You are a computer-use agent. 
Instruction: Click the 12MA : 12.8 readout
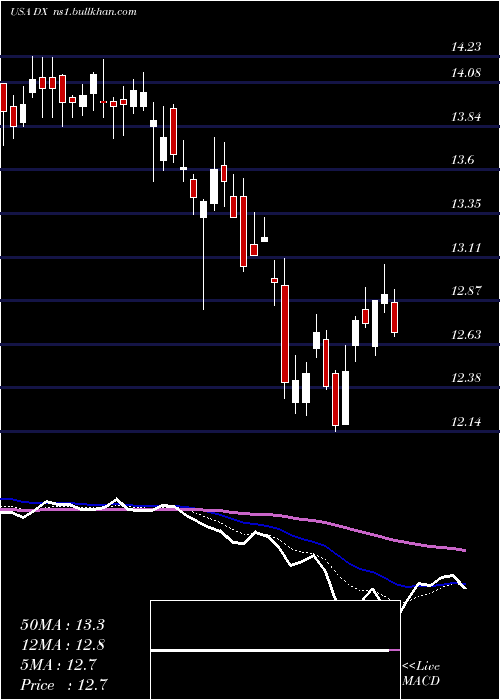[x=62, y=645]
